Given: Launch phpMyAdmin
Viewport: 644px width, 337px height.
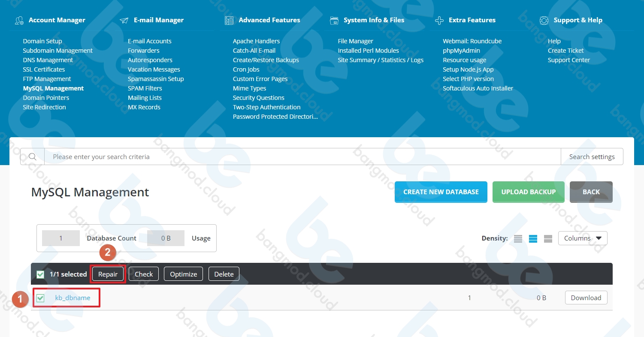Looking at the screenshot, I should coord(462,51).
